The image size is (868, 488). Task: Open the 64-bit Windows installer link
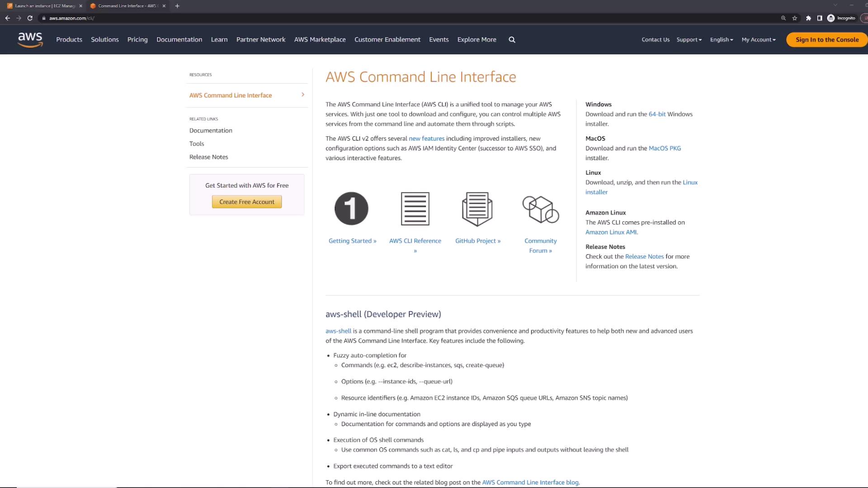pos(657,114)
